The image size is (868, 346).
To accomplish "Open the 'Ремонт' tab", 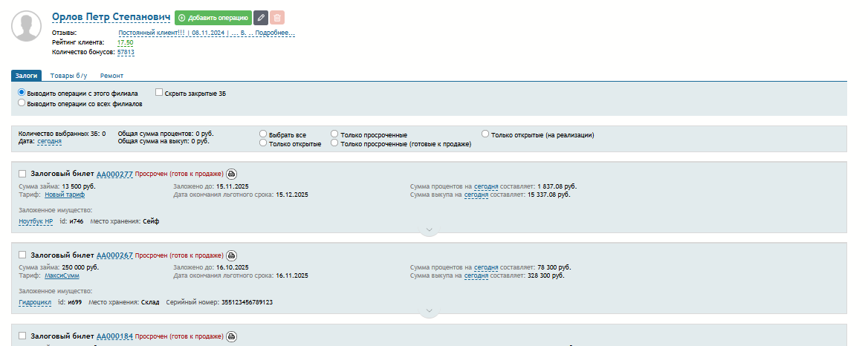I will click(x=111, y=76).
